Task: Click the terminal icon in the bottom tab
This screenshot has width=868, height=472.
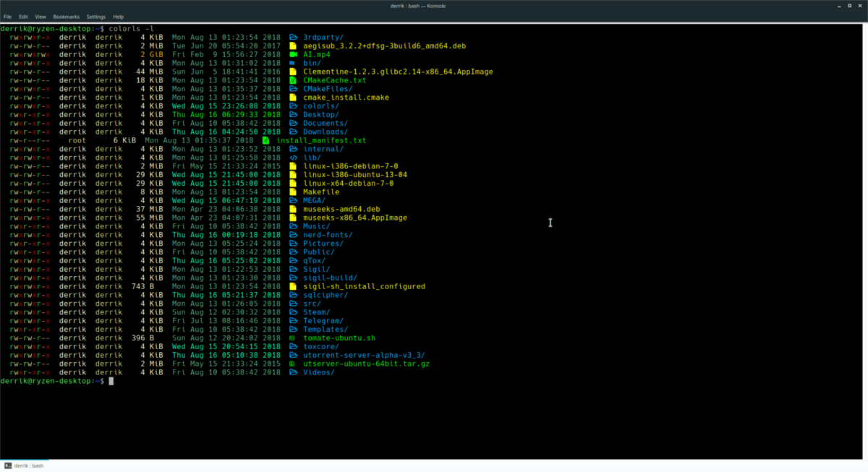Action: (7, 465)
